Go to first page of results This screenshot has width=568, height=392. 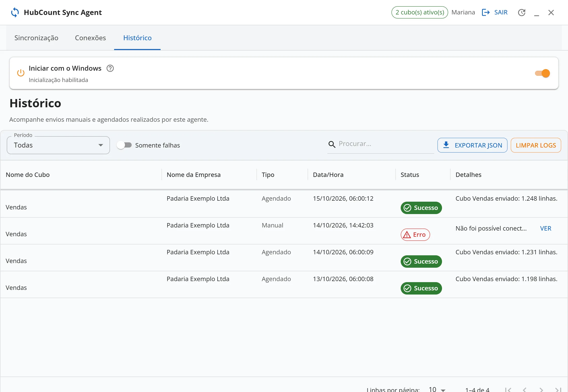(x=508, y=390)
